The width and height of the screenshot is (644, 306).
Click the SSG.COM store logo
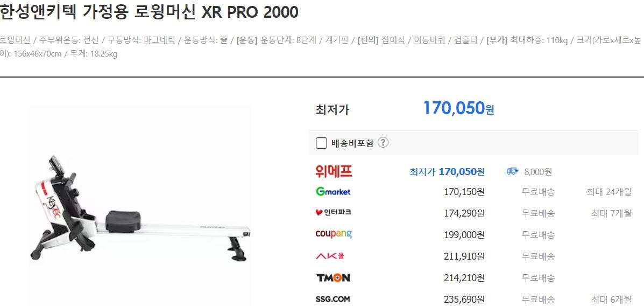click(x=332, y=299)
